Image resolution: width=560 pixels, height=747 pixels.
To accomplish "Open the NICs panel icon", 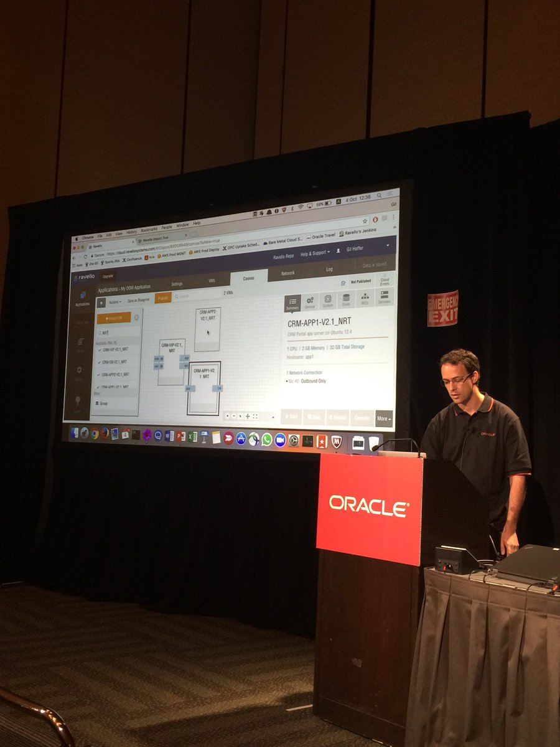I will (x=365, y=298).
